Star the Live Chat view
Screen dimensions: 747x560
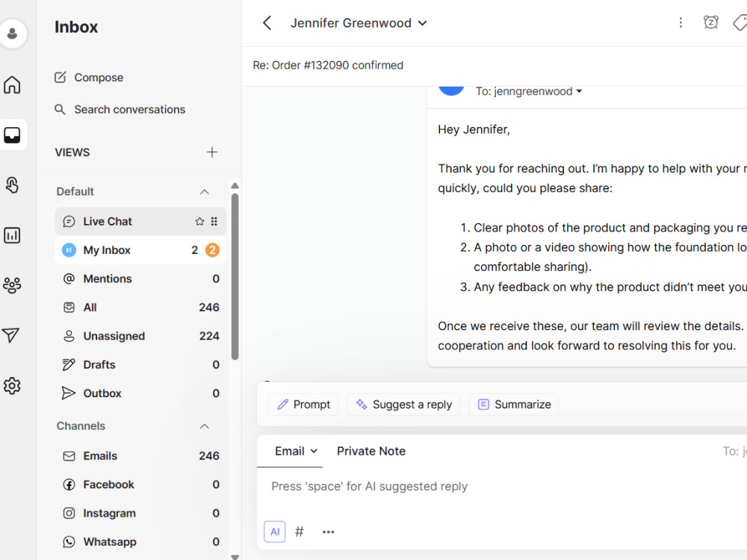tap(199, 222)
